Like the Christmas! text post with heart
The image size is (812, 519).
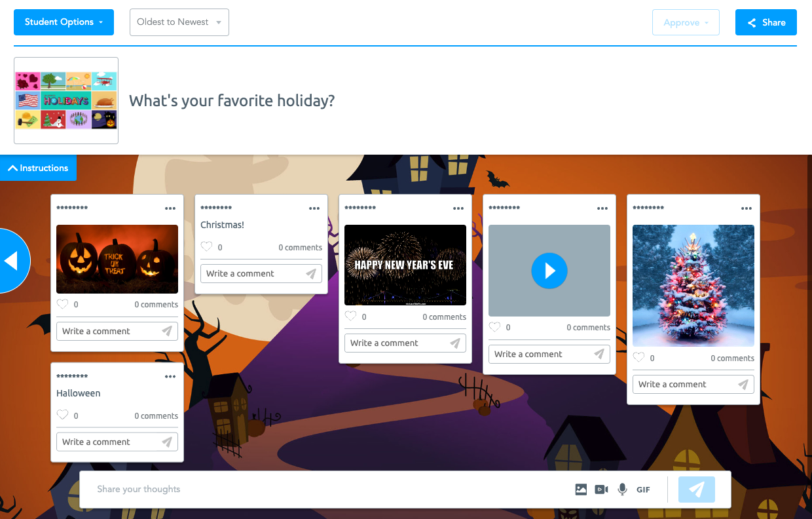(x=206, y=247)
